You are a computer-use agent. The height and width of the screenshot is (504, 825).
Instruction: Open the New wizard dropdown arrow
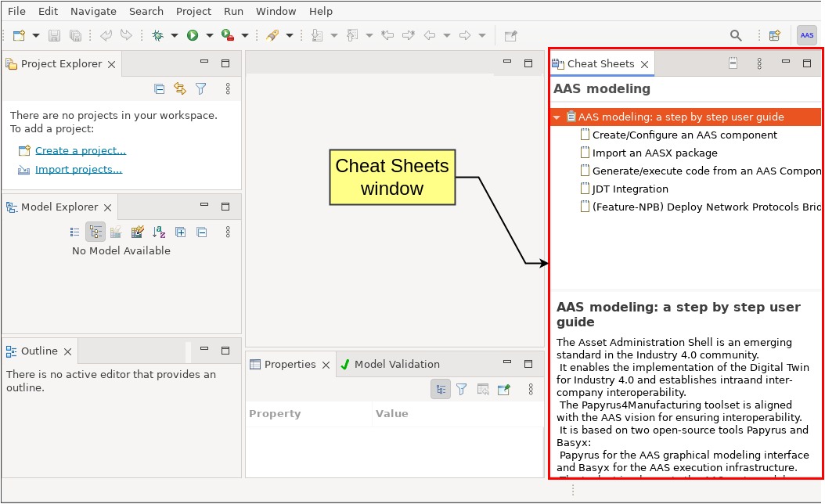(x=36, y=36)
